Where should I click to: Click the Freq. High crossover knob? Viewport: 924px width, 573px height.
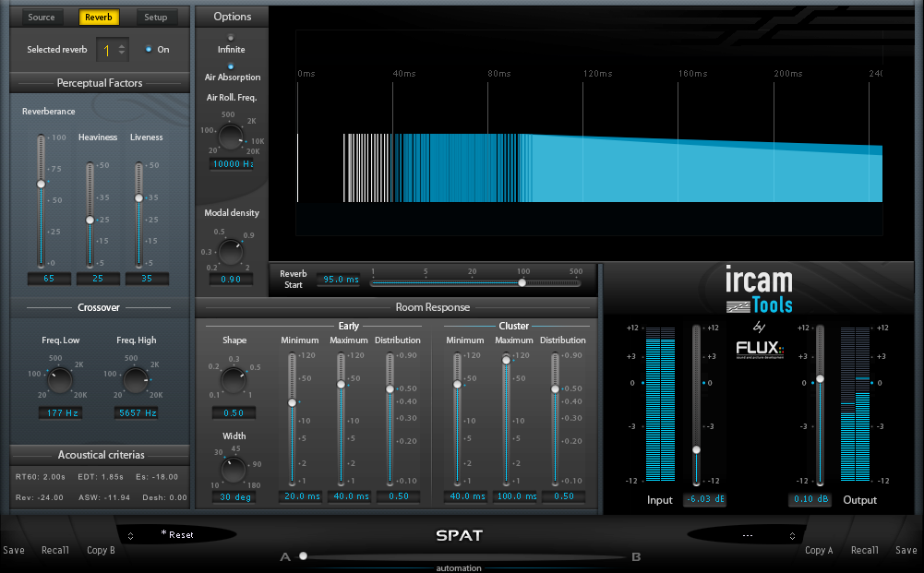pos(136,379)
